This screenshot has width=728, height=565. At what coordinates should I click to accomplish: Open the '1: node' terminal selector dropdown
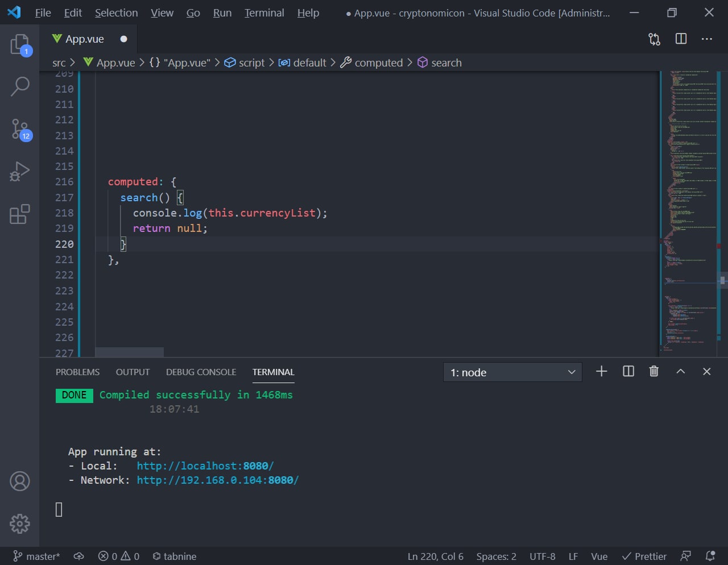pos(512,372)
